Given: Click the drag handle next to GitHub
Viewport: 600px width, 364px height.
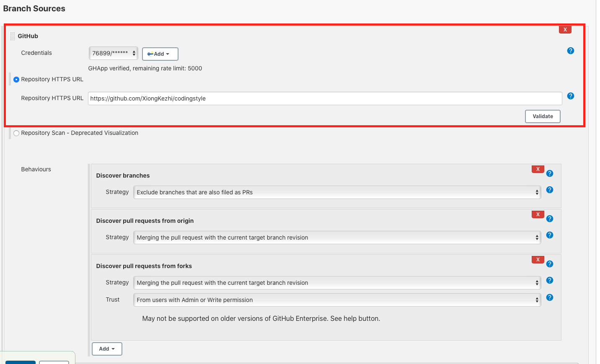Looking at the screenshot, I should (x=13, y=36).
